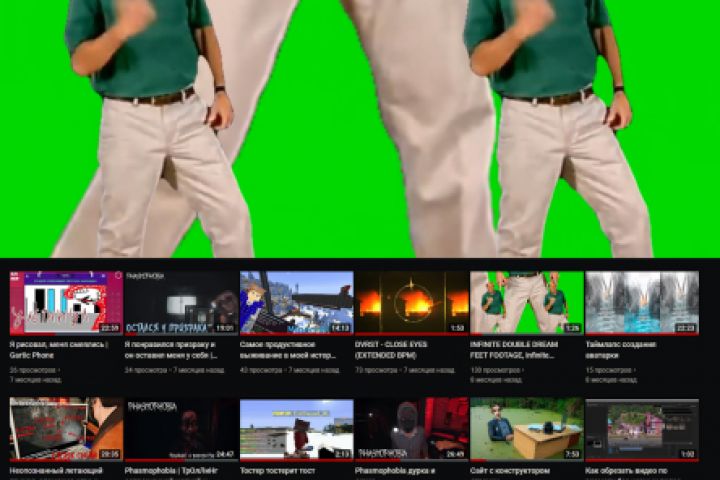The height and width of the screenshot is (480, 720).
Task: Click the '40 просмотров · 7 месяцев назад' text
Action: [x=290, y=370]
